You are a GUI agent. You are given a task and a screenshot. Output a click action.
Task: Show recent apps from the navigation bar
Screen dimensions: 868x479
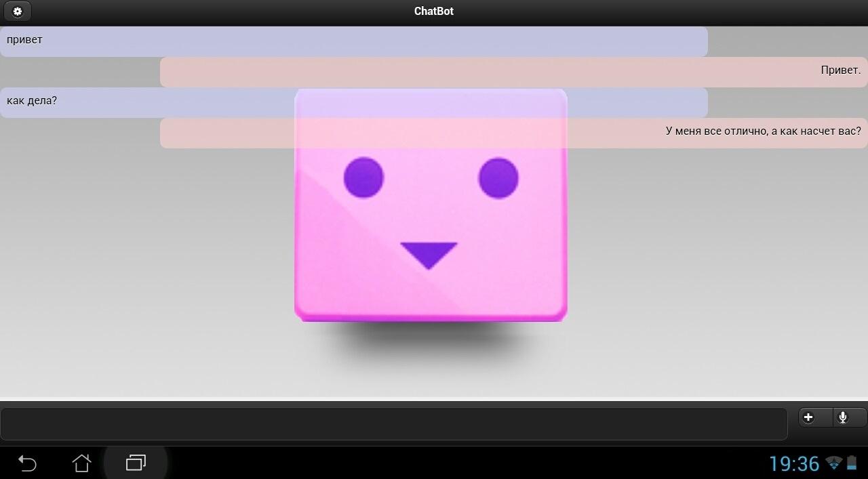136,463
